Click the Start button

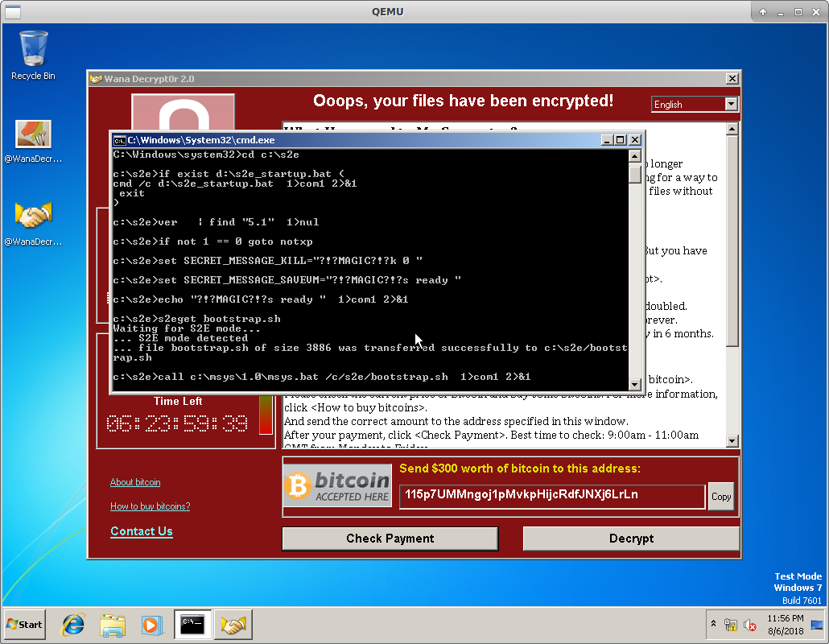[x=24, y=625]
